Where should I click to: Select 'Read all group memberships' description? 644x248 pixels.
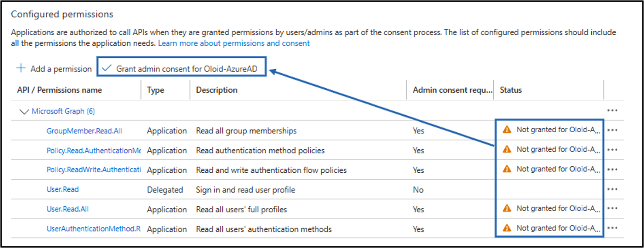(x=246, y=131)
